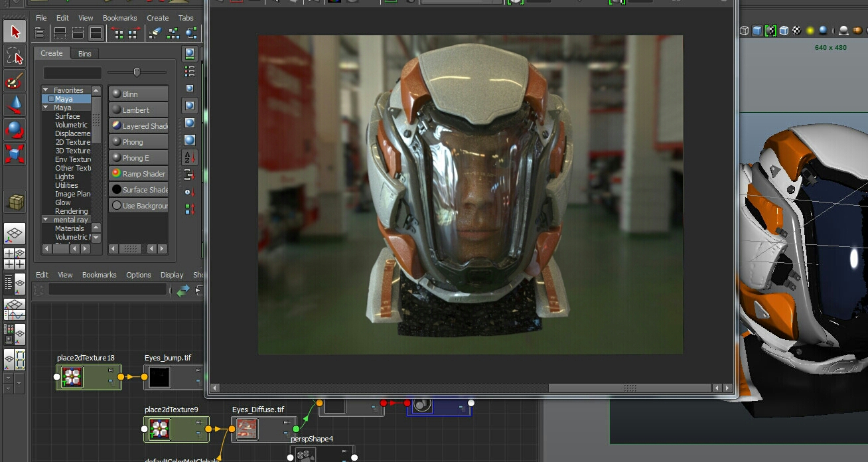
Task: Create a Blinn shader
Action: click(x=138, y=94)
